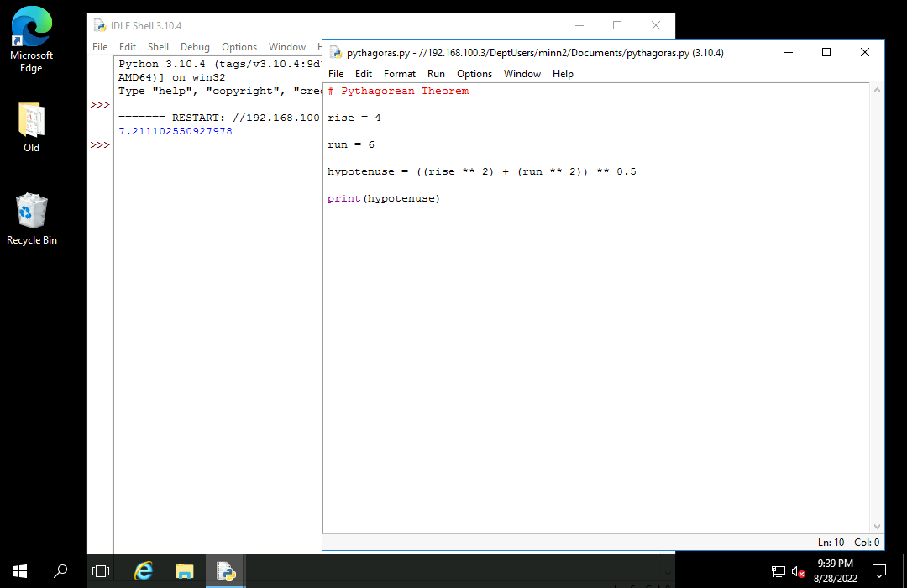Screen dimensions: 907x588
Task: Click the Windows Start button
Action: click(x=19, y=571)
